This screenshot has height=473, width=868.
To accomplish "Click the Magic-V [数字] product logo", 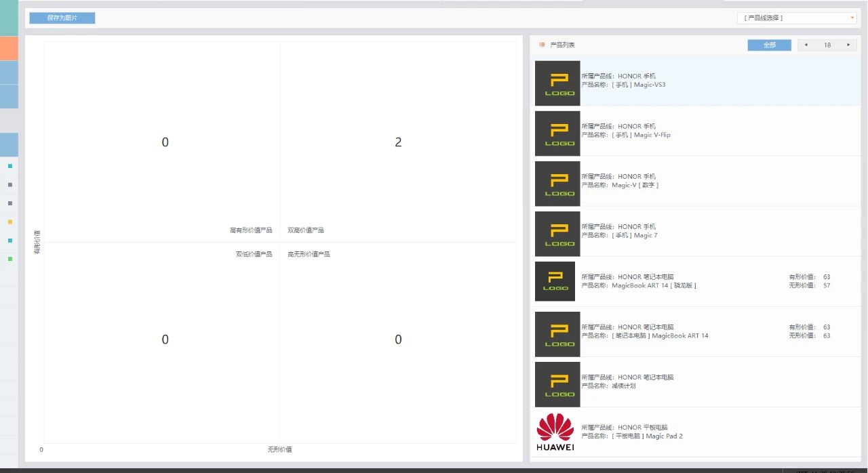I will pos(557,184).
